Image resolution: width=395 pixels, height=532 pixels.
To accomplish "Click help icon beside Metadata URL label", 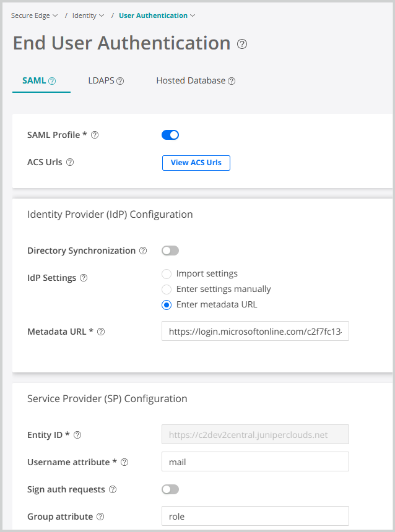I will tap(101, 332).
